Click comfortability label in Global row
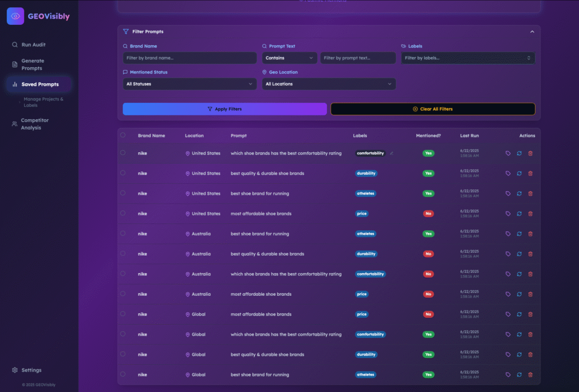This screenshot has height=392, width=579. [370, 334]
